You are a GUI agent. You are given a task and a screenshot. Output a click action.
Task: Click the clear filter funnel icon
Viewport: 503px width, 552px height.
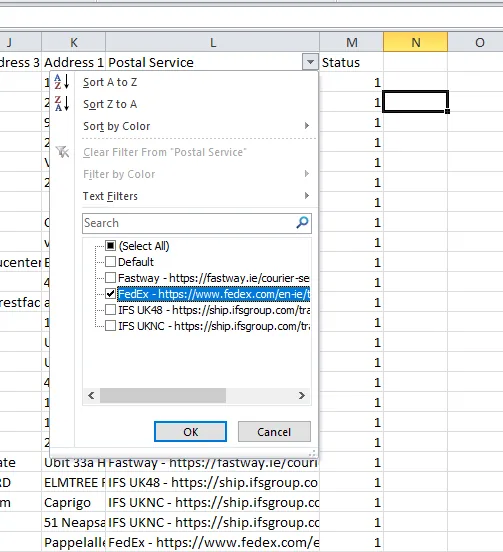(62, 152)
